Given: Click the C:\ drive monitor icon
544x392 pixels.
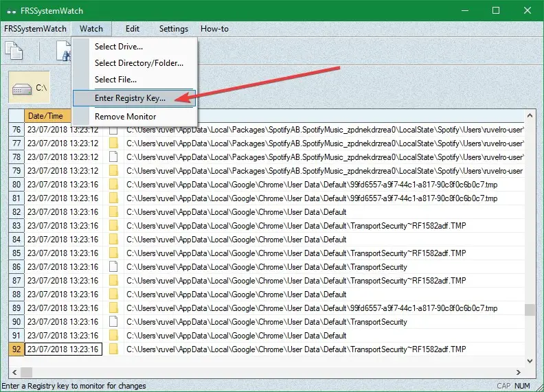Looking at the screenshot, I should coord(29,87).
